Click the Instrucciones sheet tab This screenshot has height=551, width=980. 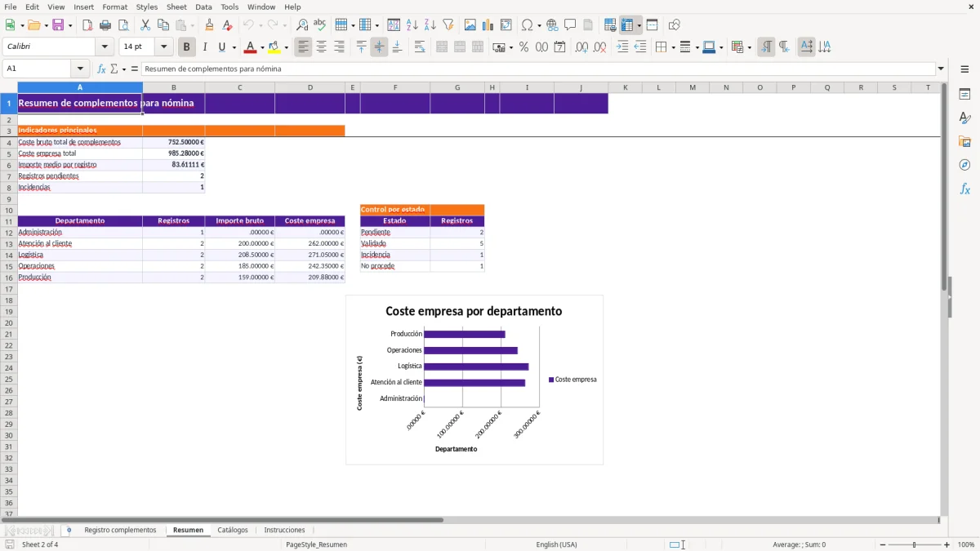(284, 530)
